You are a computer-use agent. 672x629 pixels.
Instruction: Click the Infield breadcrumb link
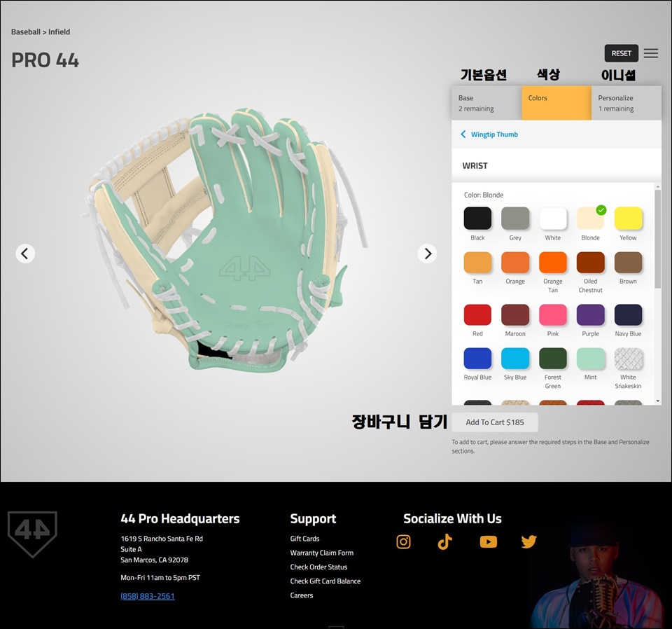(59, 32)
